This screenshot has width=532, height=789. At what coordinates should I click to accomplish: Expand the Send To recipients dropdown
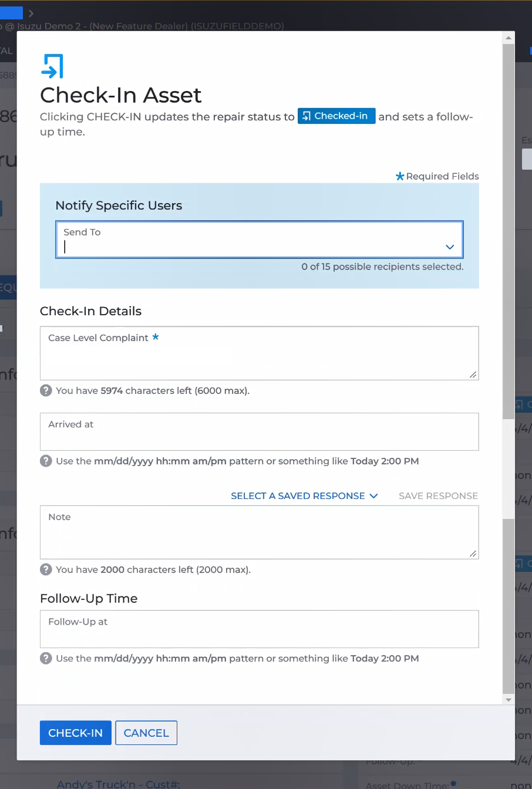[450, 247]
